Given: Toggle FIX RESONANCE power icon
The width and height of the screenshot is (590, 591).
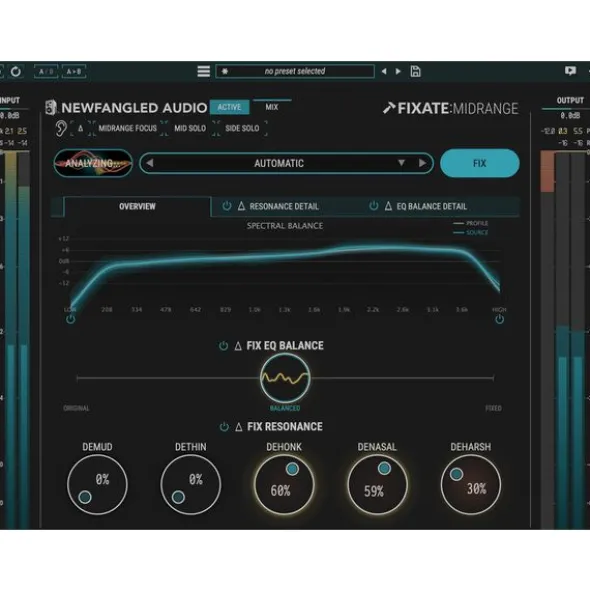Looking at the screenshot, I should pyautogui.click(x=224, y=427).
